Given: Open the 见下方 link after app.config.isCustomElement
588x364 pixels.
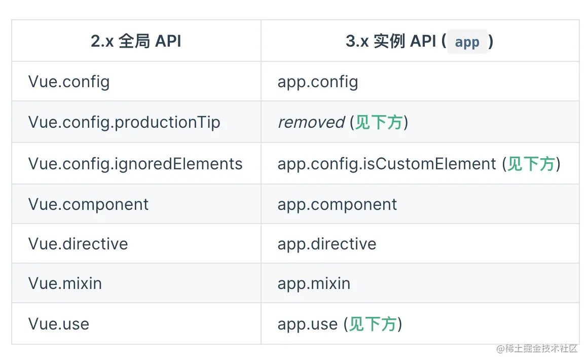Looking at the screenshot, I should point(531,164).
